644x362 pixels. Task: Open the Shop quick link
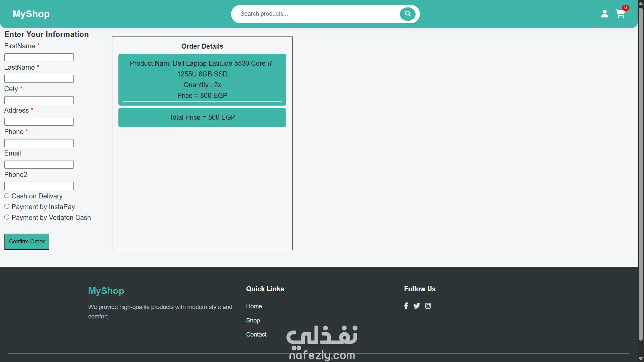tap(253, 320)
